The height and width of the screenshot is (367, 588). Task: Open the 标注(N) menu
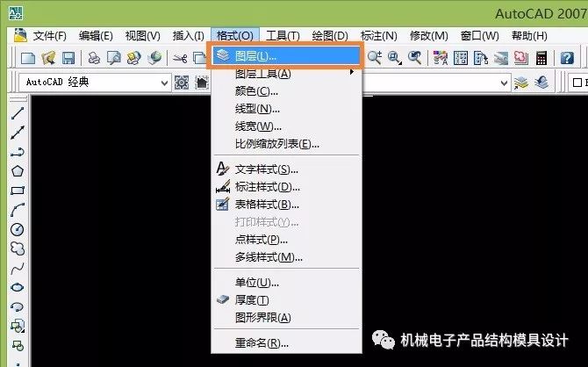pyautogui.click(x=379, y=36)
